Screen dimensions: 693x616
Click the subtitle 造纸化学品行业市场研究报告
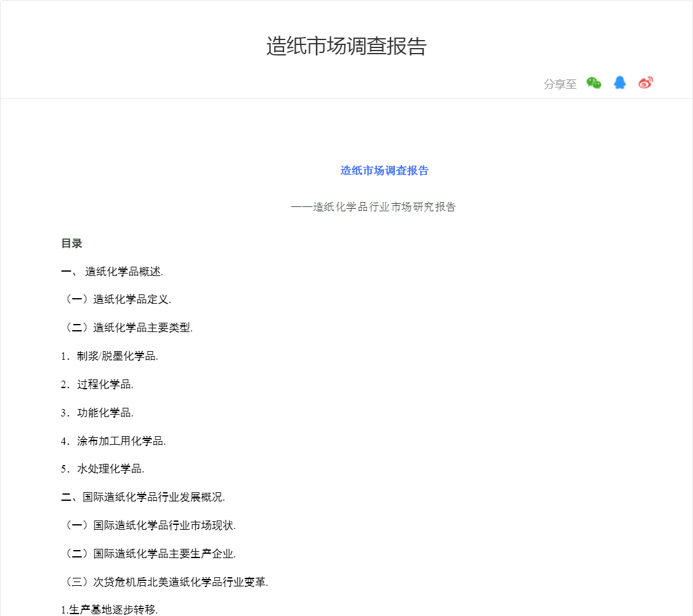[x=373, y=207]
